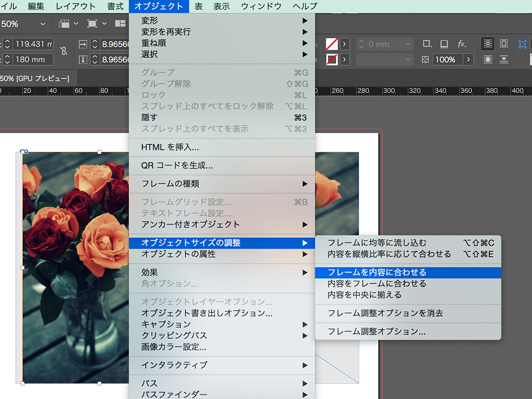The width and height of the screenshot is (532, 399).
Task: Click the corner options icon
Action: pos(426,43)
